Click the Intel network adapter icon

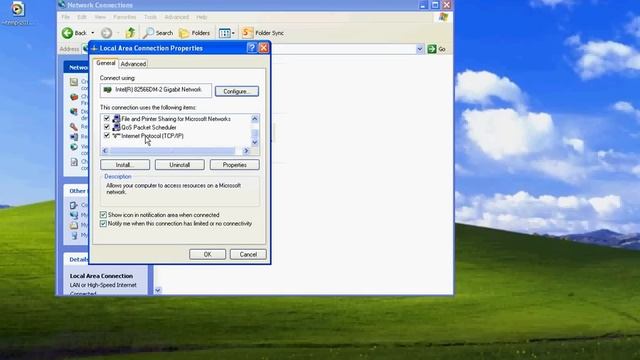(x=108, y=90)
